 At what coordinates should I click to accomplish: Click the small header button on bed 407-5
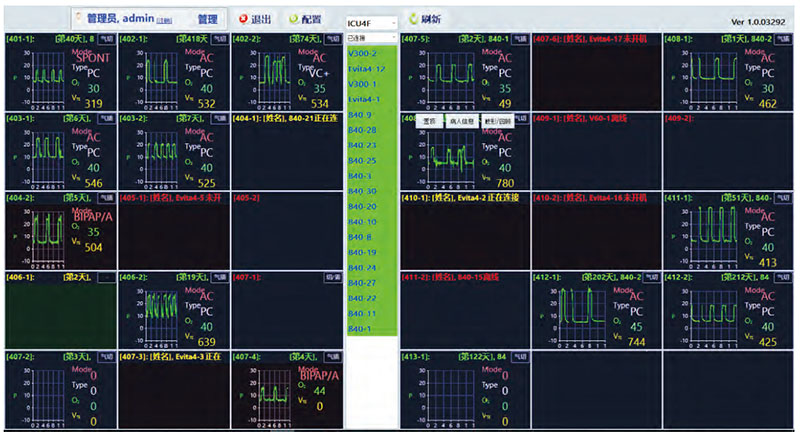[x=520, y=39]
